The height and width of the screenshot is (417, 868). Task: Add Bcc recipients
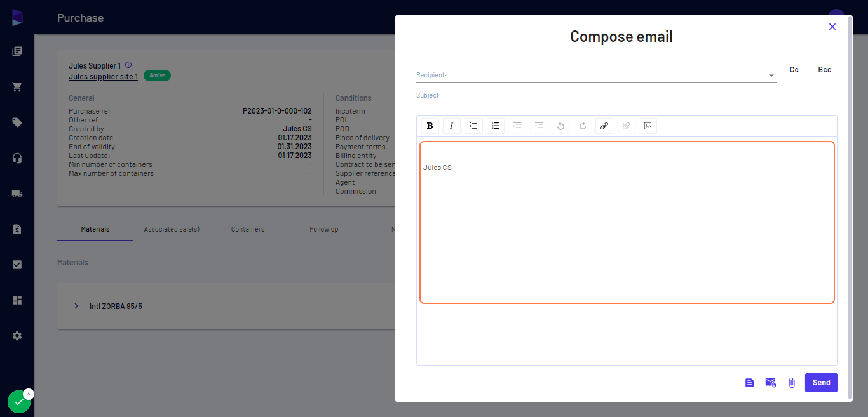pos(825,70)
